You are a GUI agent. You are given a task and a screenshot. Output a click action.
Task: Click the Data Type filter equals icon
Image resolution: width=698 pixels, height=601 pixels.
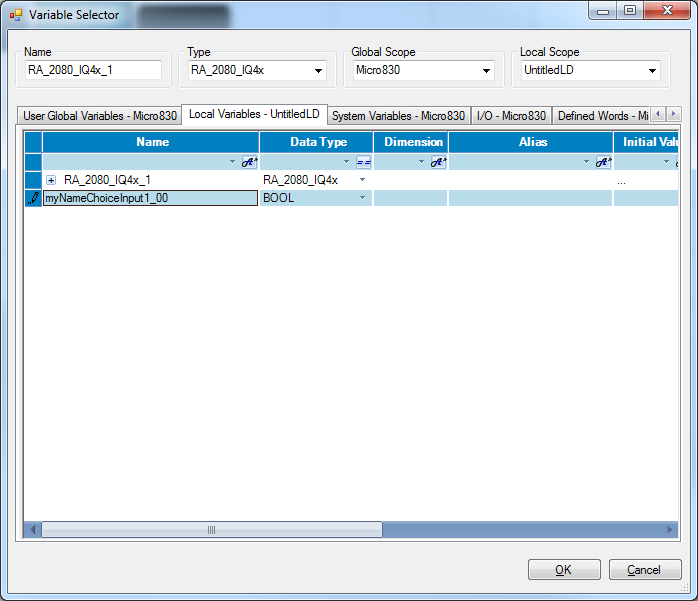[x=363, y=162]
